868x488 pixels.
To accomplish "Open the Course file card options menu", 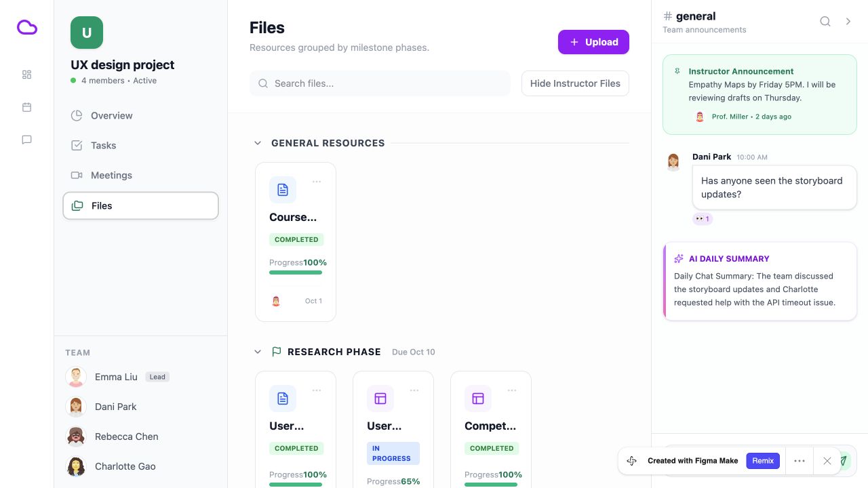I will click(x=317, y=182).
